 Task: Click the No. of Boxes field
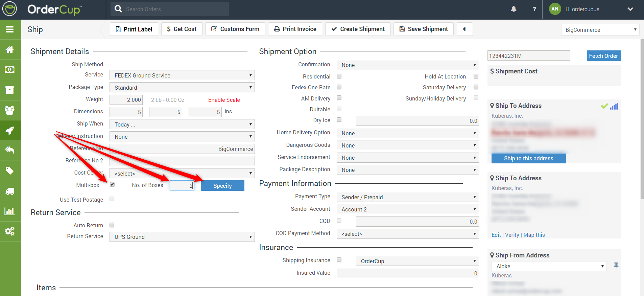tap(182, 185)
